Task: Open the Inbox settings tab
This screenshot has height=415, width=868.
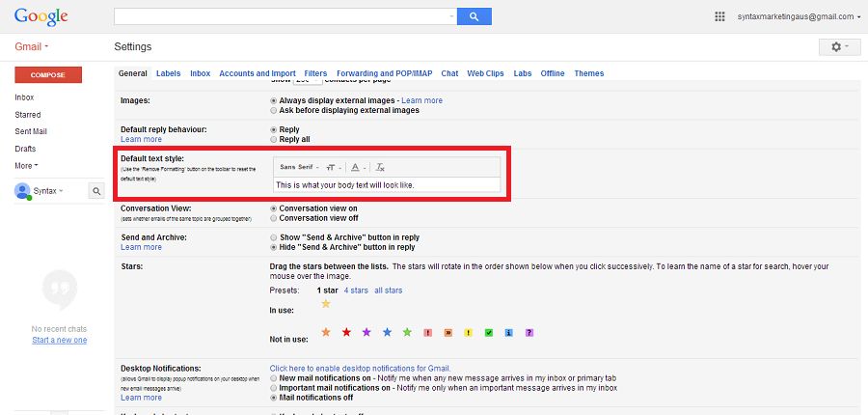Action: click(x=201, y=73)
